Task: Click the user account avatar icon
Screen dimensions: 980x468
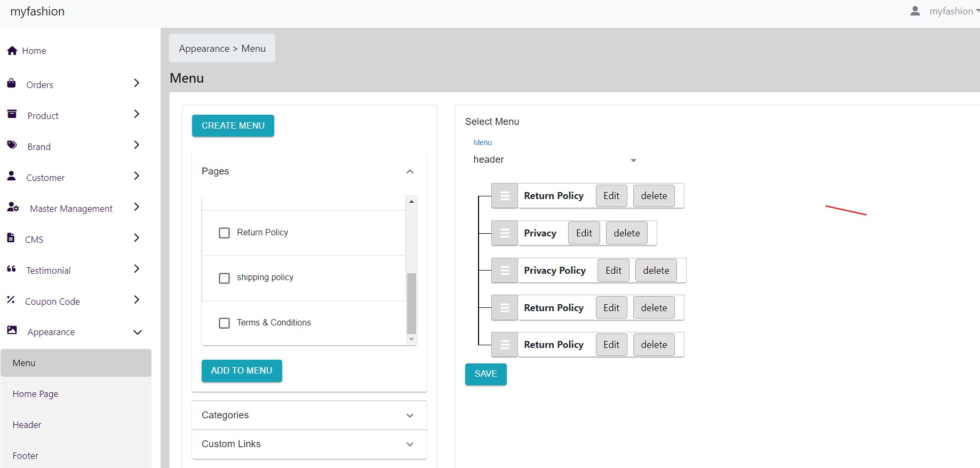Action: coord(915,11)
